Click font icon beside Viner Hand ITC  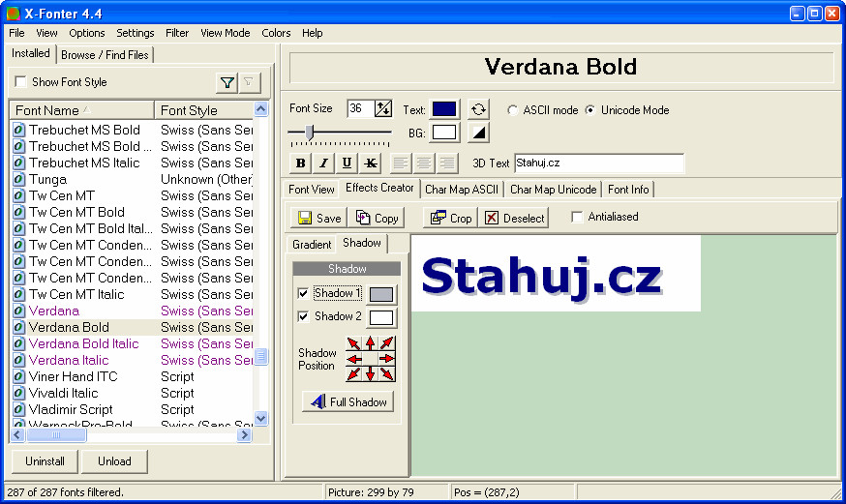coord(19,376)
